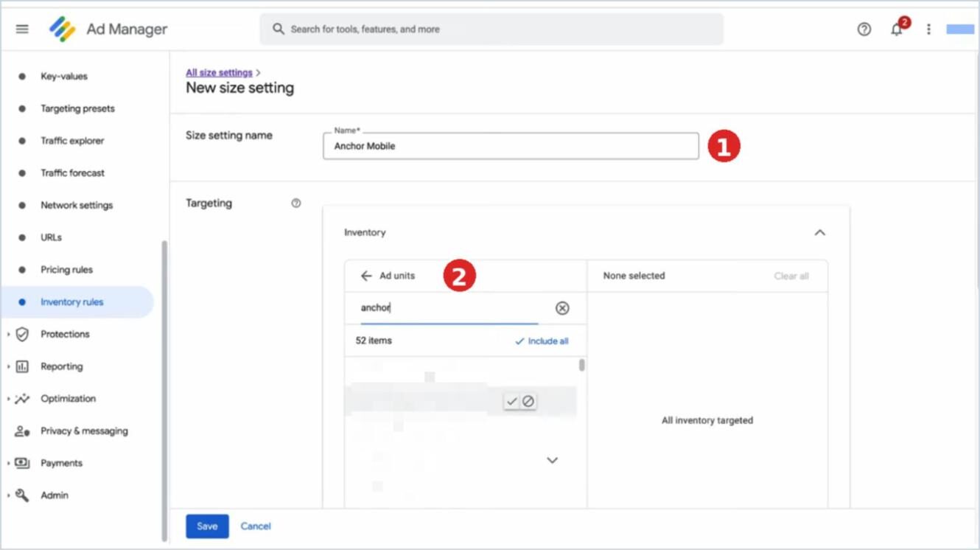980x550 pixels.
Task: Open notifications bell icon
Action: (x=897, y=29)
